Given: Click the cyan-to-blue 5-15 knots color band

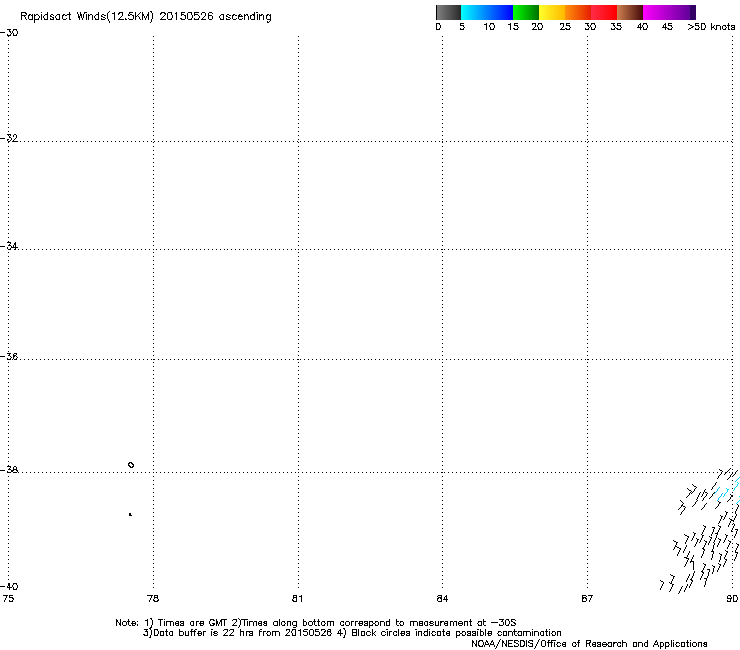Looking at the screenshot, I should pos(487,12).
